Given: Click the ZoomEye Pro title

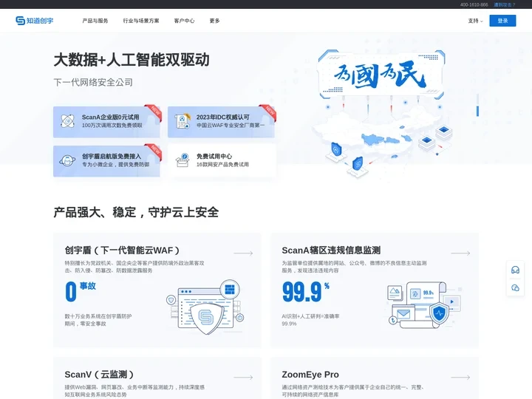Looking at the screenshot, I should pos(310,375).
